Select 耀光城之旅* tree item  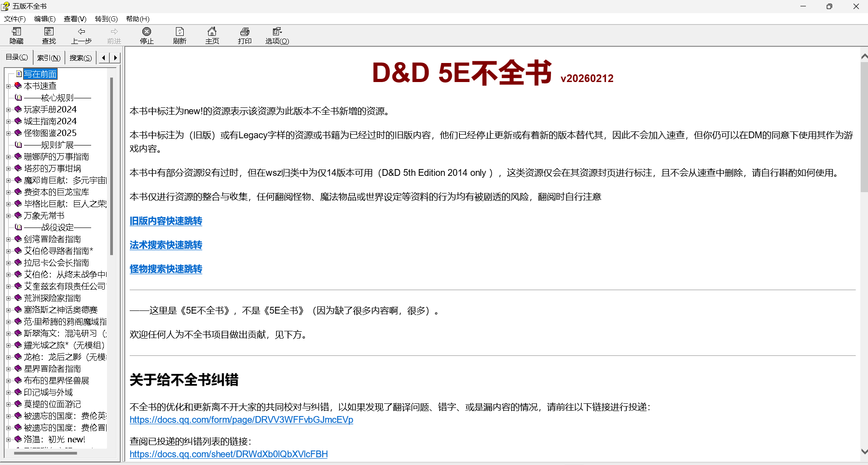click(64, 345)
